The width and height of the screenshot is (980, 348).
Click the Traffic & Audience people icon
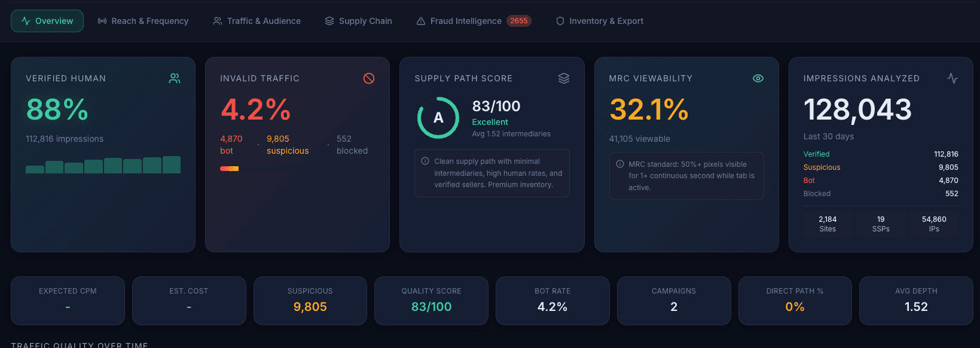(x=218, y=21)
